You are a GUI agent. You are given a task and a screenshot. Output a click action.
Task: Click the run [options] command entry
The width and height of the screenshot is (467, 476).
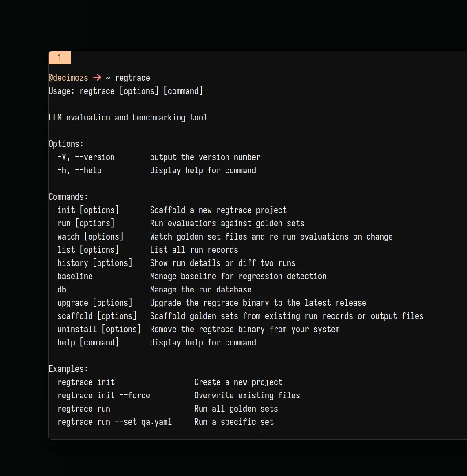[86, 223]
